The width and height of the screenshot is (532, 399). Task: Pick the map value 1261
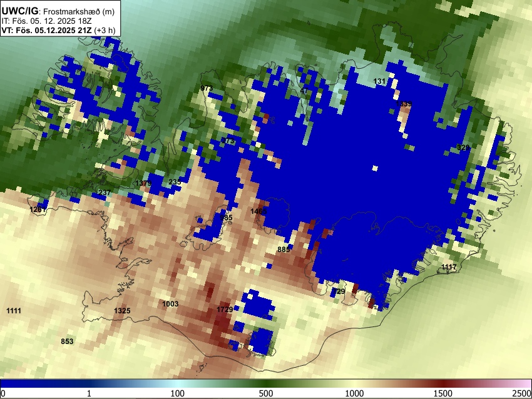tap(38, 209)
